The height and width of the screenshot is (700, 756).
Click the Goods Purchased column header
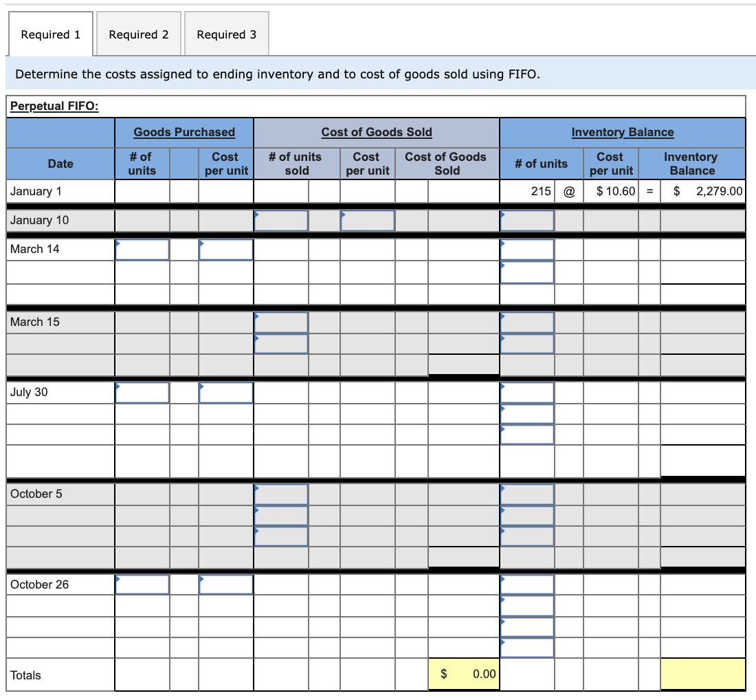point(184,132)
